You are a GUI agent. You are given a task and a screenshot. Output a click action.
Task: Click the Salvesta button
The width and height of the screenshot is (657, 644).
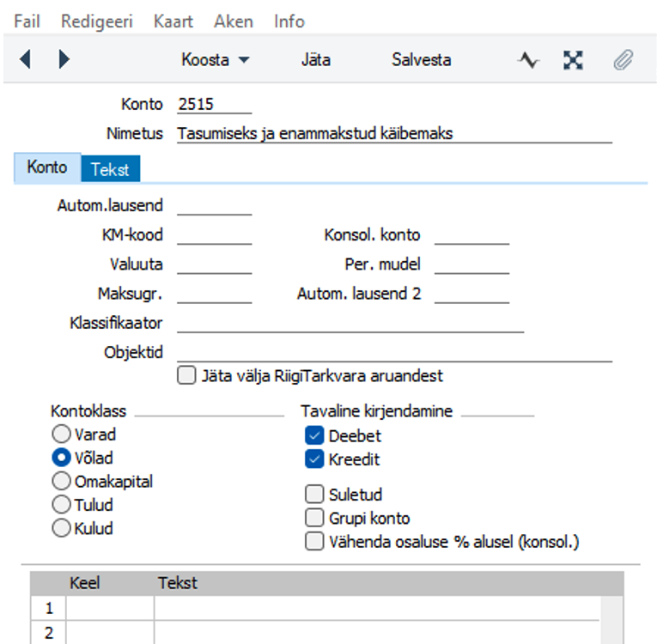(421, 60)
